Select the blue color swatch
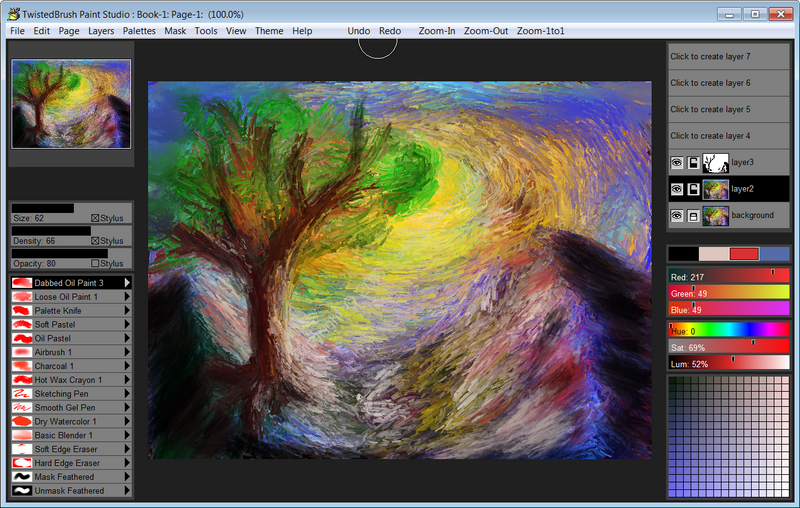 click(774, 253)
